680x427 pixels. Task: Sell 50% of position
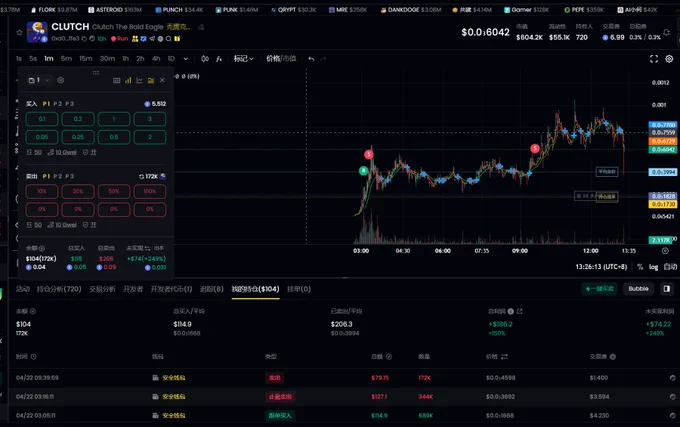(114, 191)
